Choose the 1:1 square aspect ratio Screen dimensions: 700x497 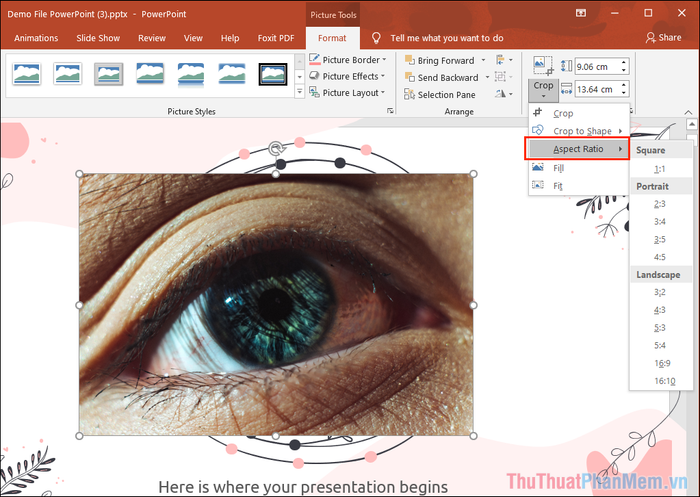[660, 169]
